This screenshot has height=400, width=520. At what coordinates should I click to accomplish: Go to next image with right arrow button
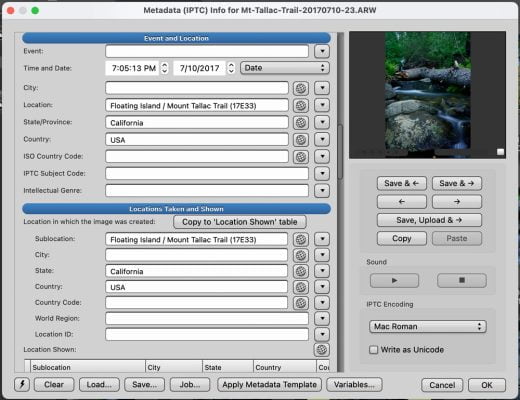tap(457, 201)
